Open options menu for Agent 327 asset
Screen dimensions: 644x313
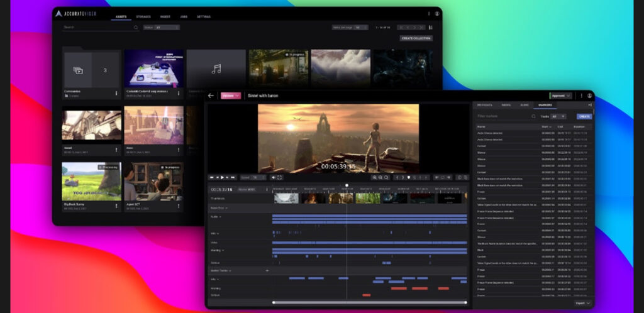tap(178, 206)
